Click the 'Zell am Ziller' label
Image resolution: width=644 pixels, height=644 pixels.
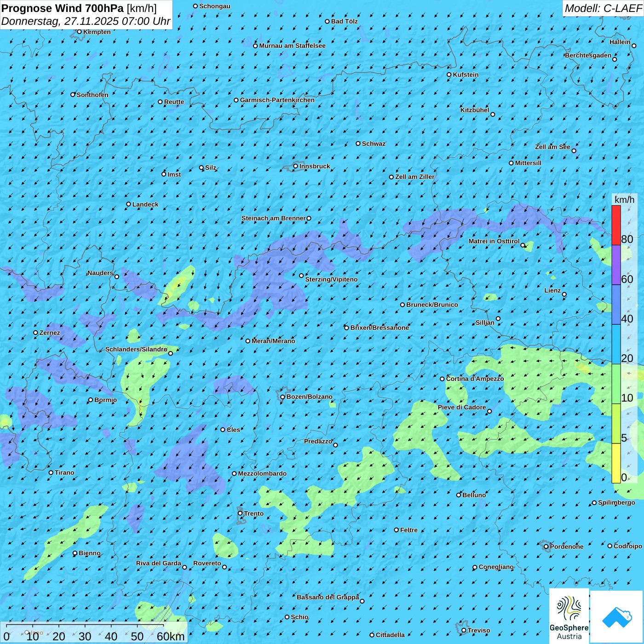pyautogui.click(x=414, y=177)
